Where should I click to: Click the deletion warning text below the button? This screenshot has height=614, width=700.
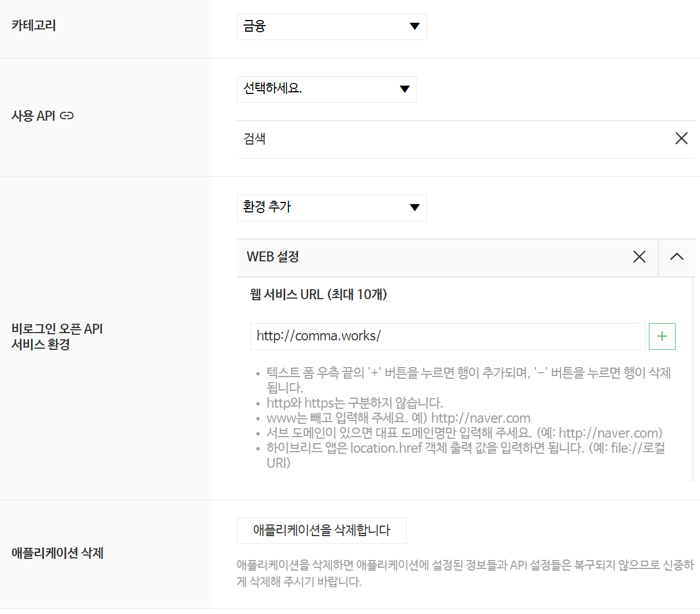[x=465, y=573]
